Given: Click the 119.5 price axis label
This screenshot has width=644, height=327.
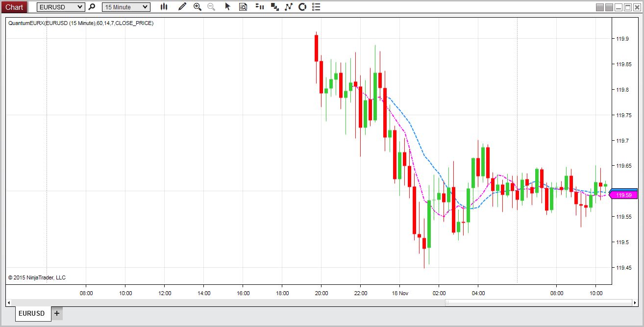Looking at the screenshot, I should 621,242.
